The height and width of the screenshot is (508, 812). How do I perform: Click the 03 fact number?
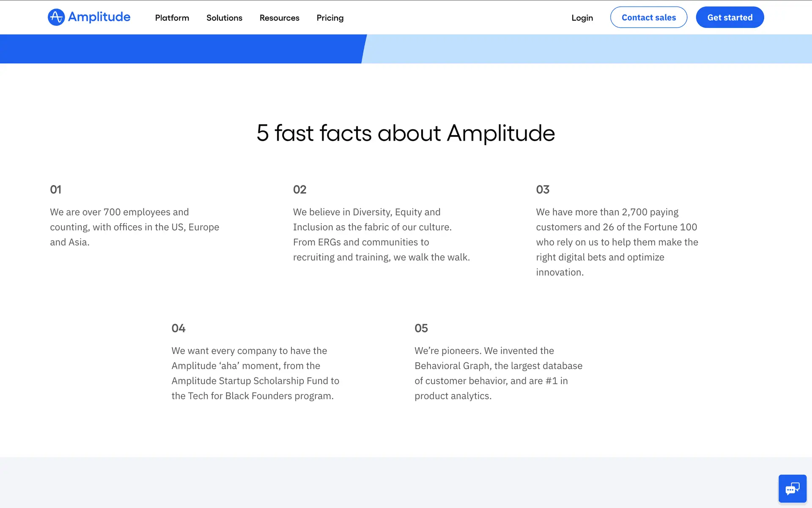pyautogui.click(x=543, y=189)
